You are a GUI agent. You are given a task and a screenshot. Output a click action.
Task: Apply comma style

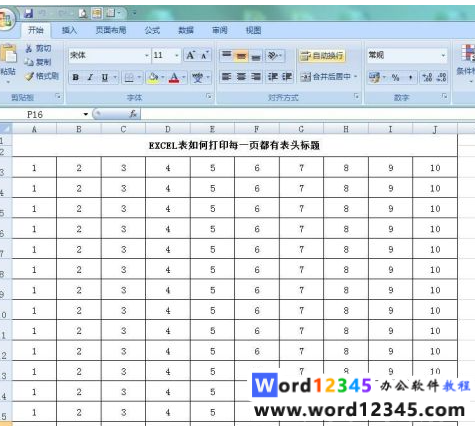coord(410,78)
